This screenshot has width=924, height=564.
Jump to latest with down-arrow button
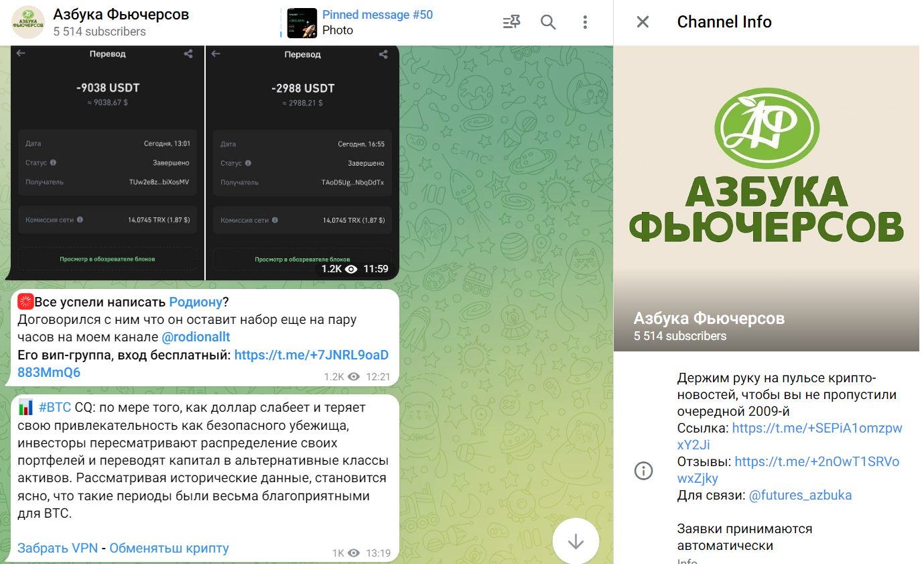click(576, 542)
